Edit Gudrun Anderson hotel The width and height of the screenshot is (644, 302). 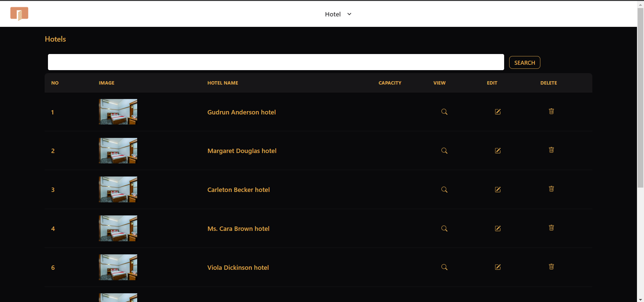click(x=498, y=112)
